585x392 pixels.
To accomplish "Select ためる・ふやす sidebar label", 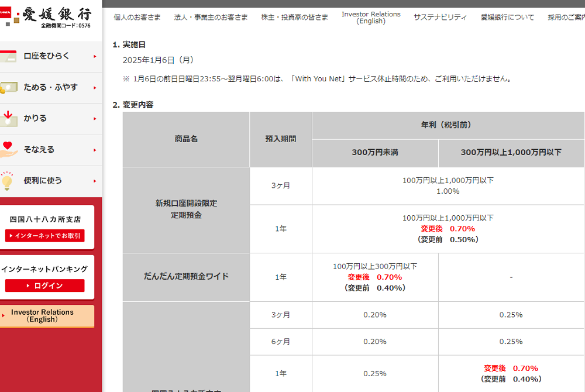I will [x=51, y=87].
